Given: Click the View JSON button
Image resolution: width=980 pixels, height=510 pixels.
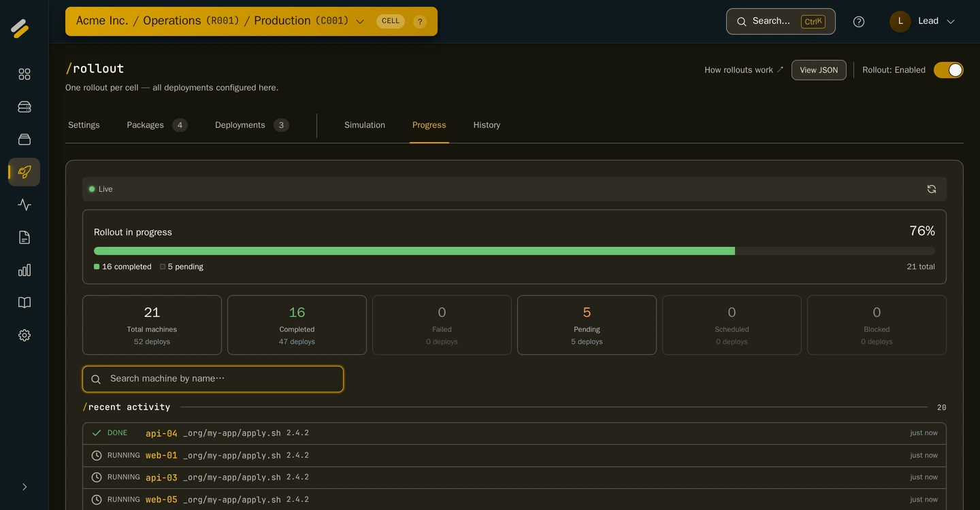Looking at the screenshot, I should [819, 70].
